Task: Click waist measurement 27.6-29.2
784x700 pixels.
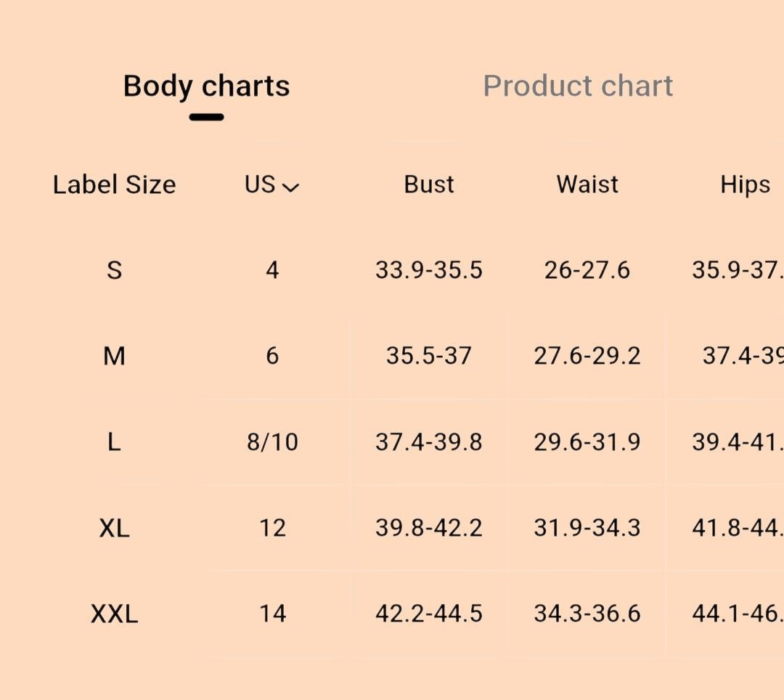Action: (587, 357)
